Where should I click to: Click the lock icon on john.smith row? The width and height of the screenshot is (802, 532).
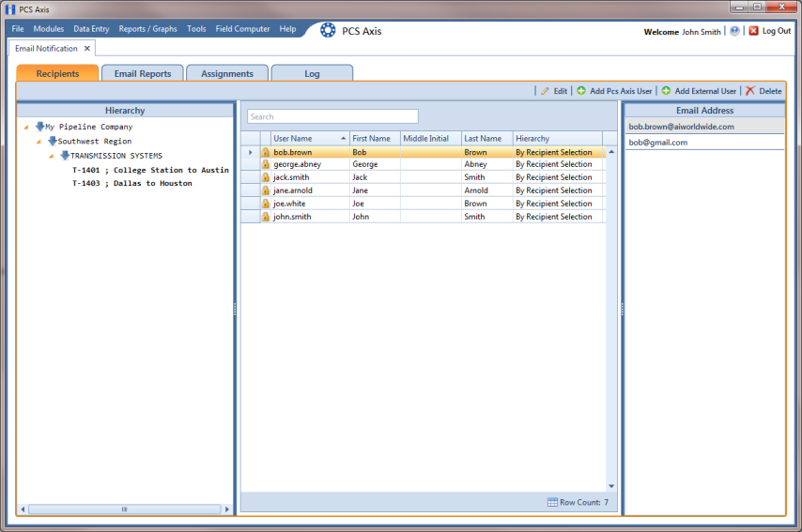click(x=266, y=217)
